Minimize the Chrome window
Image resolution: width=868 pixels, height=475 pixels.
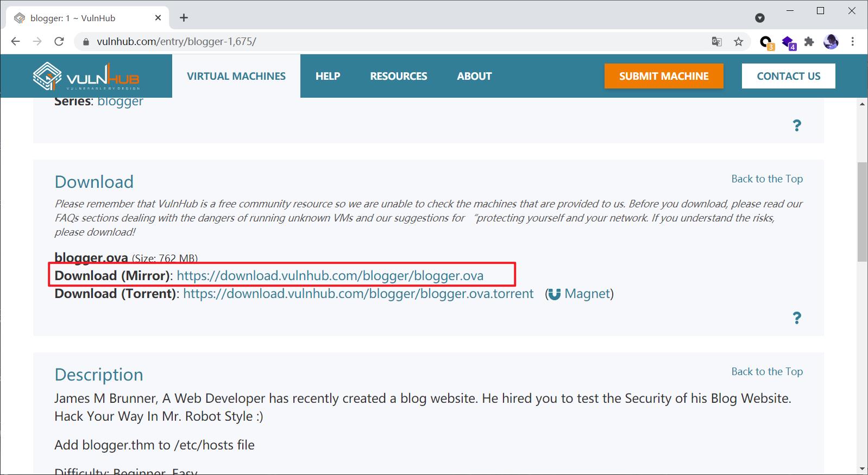tap(790, 11)
